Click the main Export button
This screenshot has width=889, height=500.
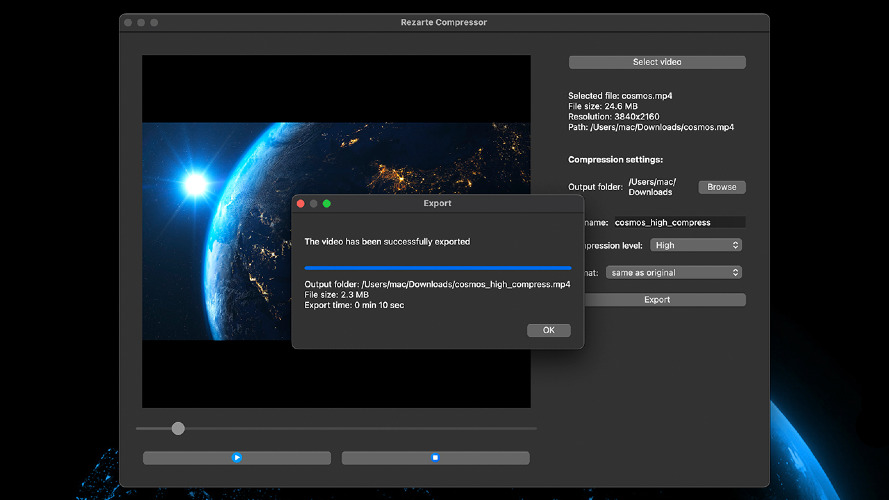[664, 299]
